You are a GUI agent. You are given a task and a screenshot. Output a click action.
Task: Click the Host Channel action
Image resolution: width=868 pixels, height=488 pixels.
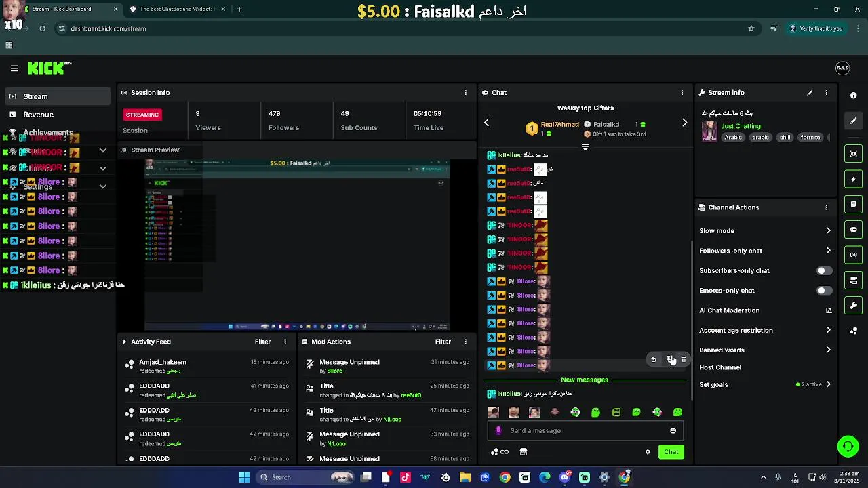tap(720, 367)
